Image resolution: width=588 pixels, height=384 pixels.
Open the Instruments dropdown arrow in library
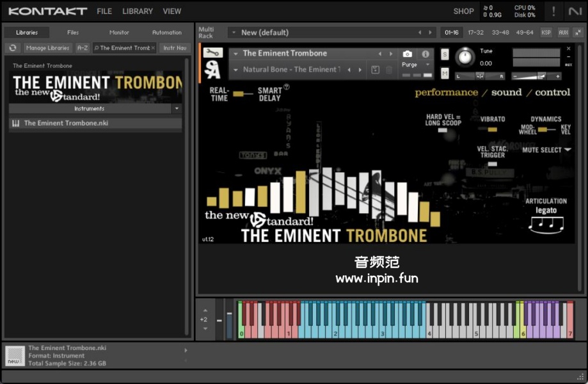pos(177,109)
